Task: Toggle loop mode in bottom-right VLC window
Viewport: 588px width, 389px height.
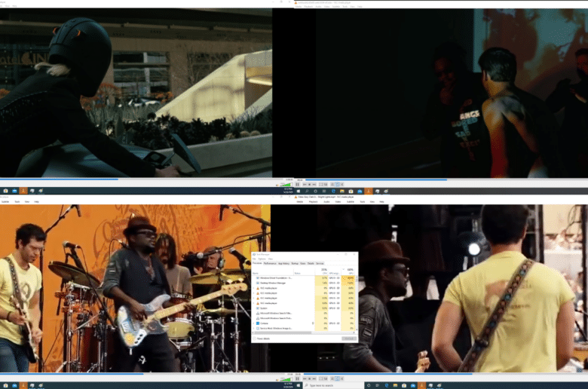Action: pyautogui.click(x=337, y=379)
